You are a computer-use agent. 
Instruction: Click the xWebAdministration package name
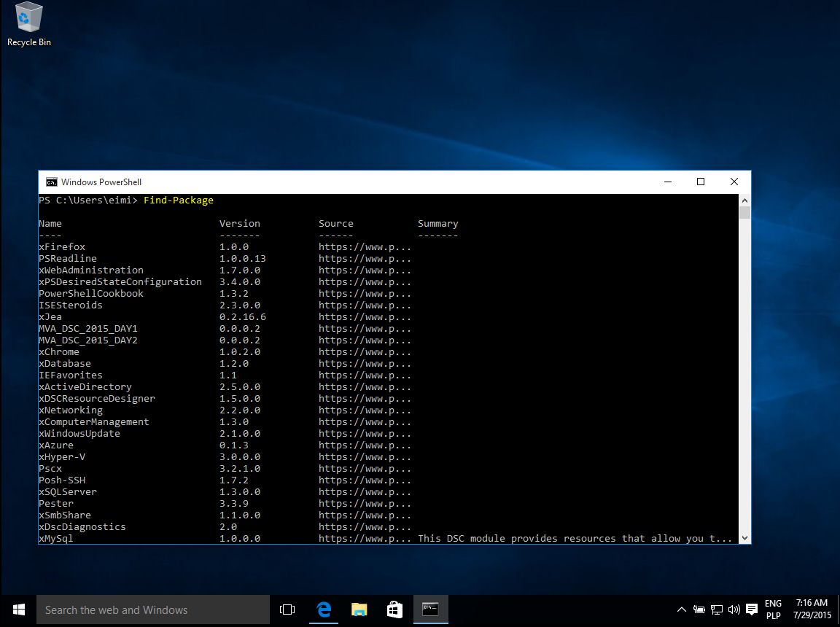tap(91, 270)
